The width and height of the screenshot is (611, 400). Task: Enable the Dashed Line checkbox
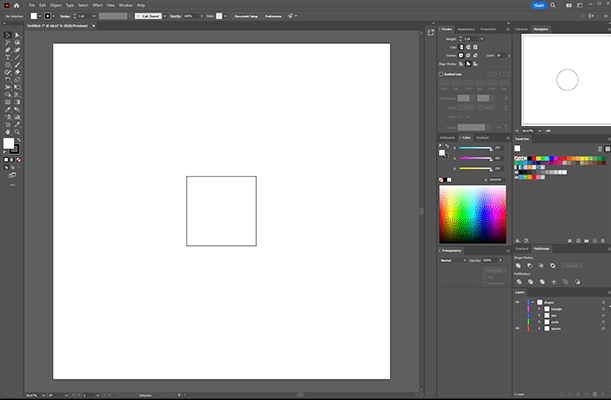tap(441, 74)
